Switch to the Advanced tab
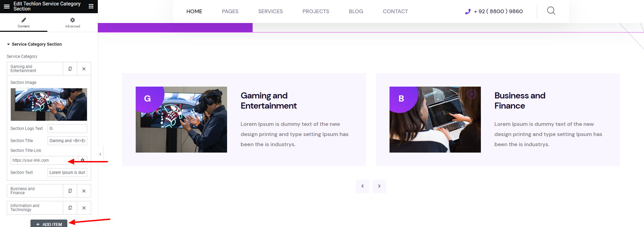This screenshot has width=644, height=227. pyautogui.click(x=72, y=23)
